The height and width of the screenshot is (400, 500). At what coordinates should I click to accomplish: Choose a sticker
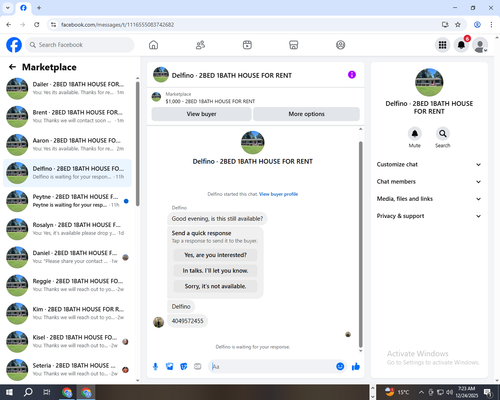pyautogui.click(x=184, y=367)
